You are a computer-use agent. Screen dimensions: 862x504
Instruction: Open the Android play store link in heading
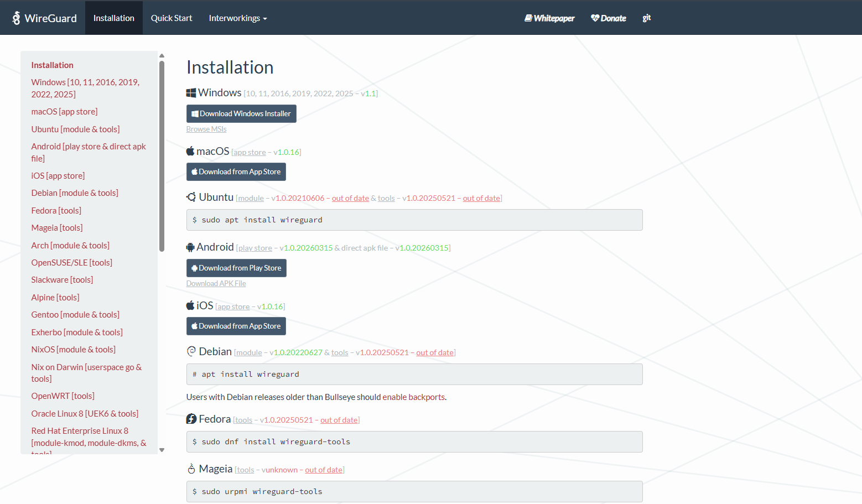click(255, 248)
